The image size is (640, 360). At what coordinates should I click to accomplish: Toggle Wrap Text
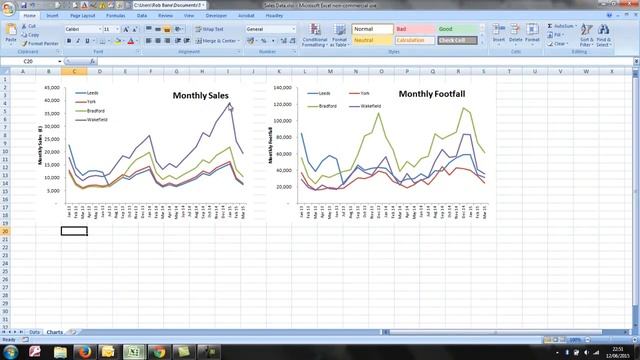(x=209, y=29)
